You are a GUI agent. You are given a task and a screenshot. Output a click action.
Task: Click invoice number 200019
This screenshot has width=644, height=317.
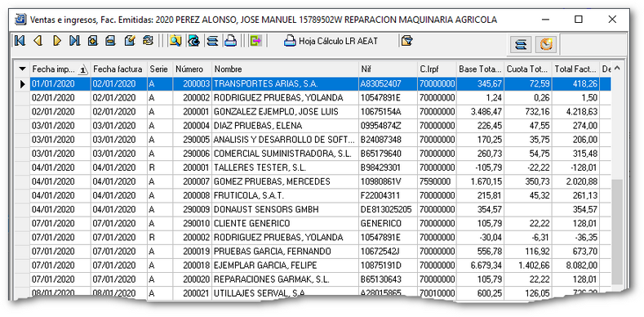click(x=192, y=252)
